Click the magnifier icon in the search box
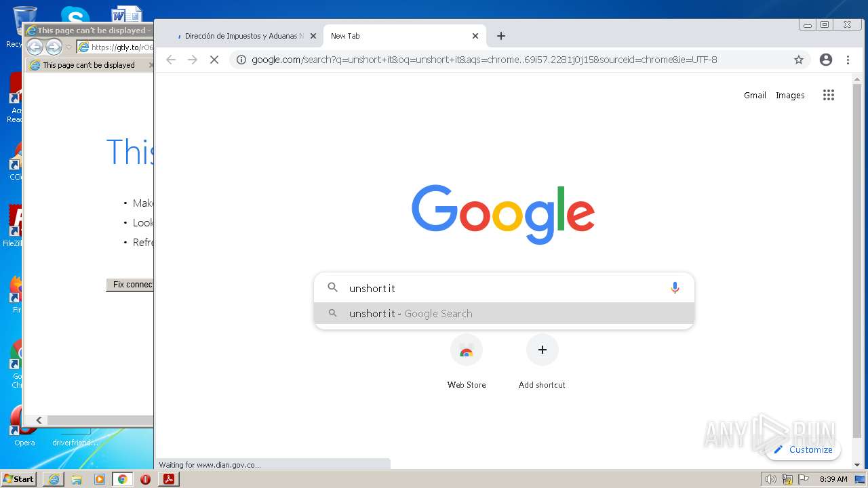Screen dimensions: 868x488 coord(333,287)
